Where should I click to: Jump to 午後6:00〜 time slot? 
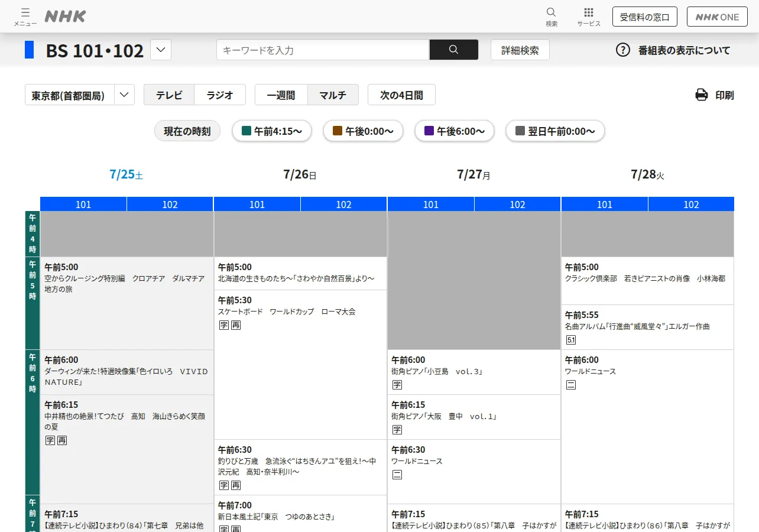click(x=454, y=131)
